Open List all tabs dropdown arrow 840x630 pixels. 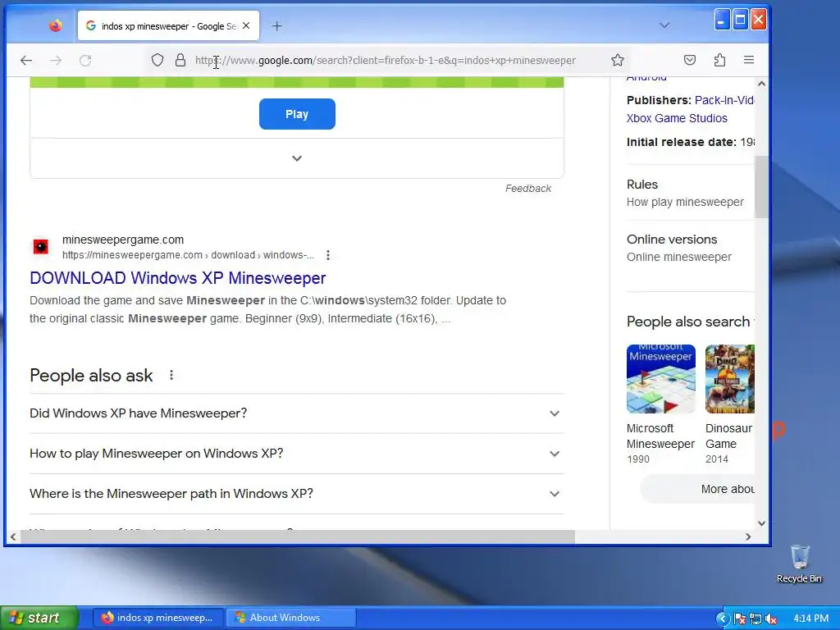pyautogui.click(x=664, y=25)
